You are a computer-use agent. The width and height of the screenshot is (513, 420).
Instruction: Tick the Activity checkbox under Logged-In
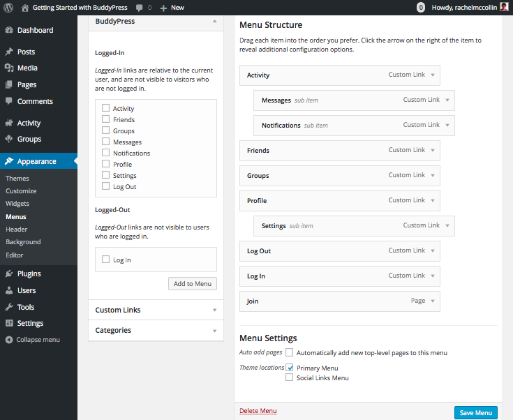tap(105, 108)
